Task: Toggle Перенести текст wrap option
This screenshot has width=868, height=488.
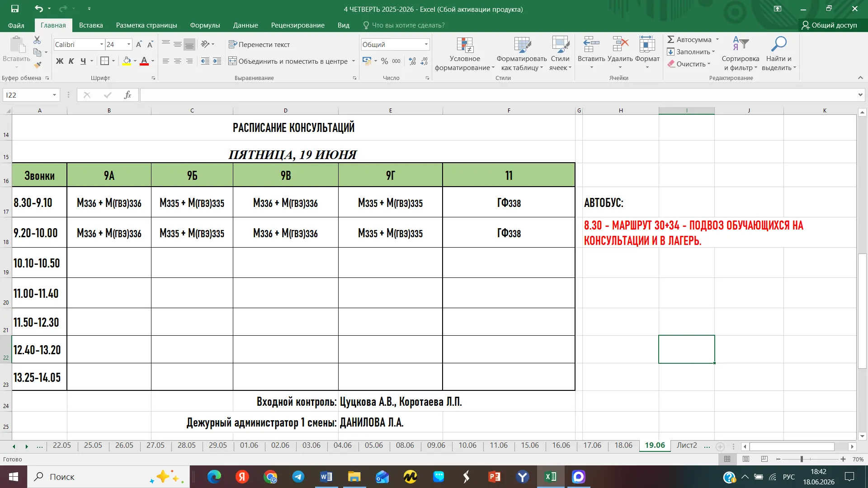Action: pyautogui.click(x=259, y=44)
